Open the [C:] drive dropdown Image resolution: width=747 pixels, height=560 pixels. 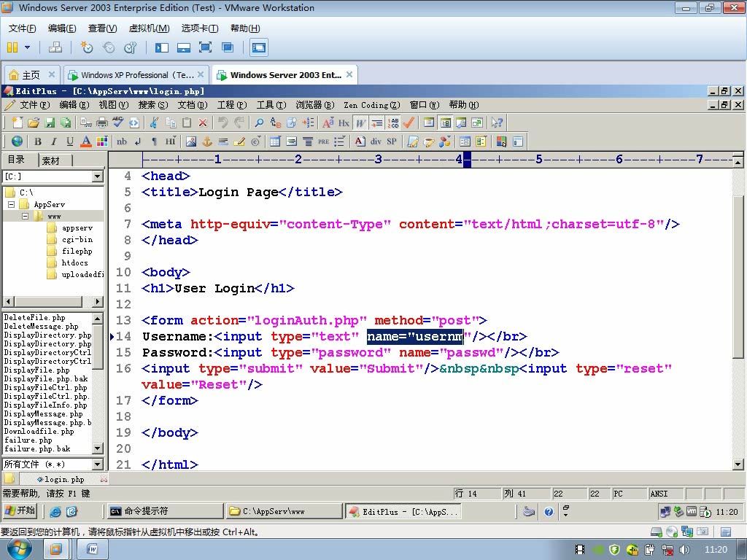97,176
